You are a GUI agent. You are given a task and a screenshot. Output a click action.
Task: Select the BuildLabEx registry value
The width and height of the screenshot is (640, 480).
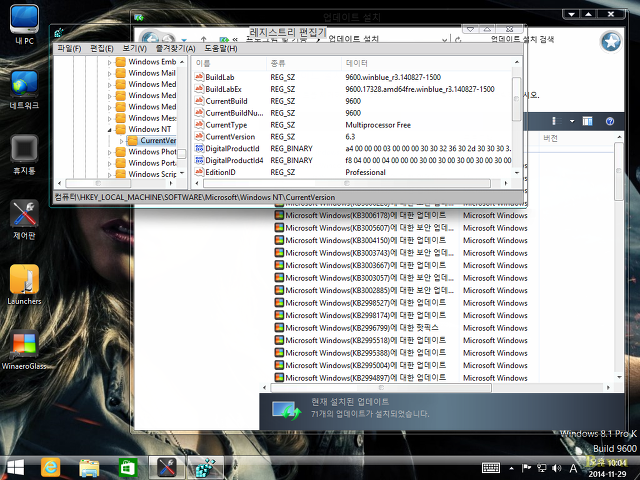point(223,89)
